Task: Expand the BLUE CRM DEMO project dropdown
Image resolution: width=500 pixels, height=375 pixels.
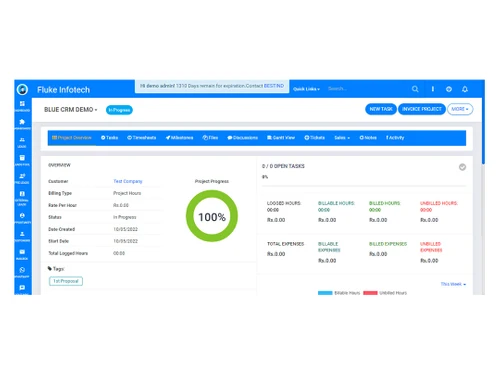Action: tap(71, 110)
